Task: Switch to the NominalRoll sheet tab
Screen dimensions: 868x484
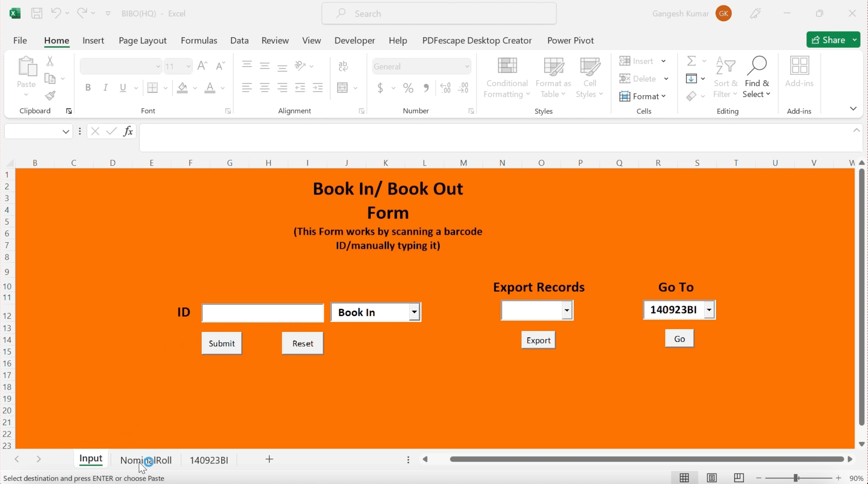Action: pos(146,460)
